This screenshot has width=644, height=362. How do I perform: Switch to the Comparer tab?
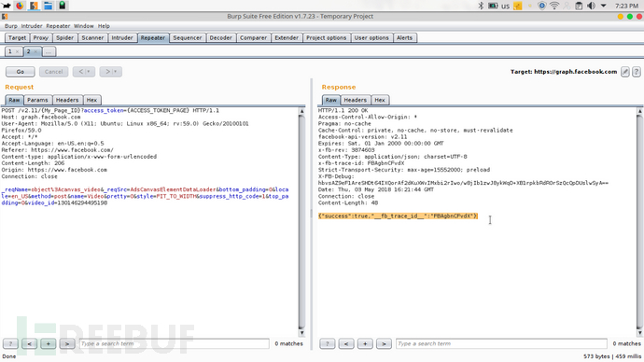click(254, 37)
